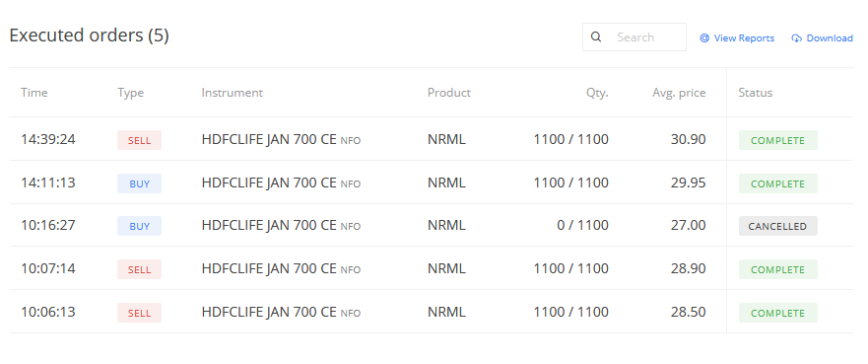Click COMPLETE badge of 10:07:14 order

pos(777,269)
